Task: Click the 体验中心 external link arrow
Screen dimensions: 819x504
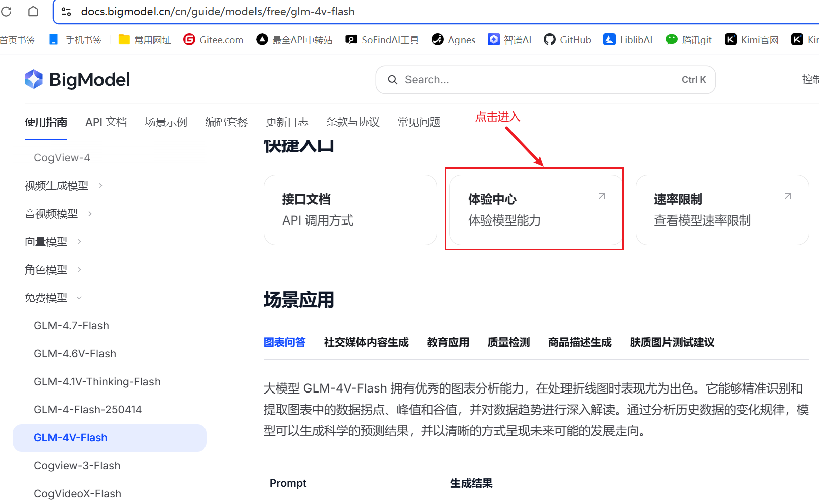Action: (602, 196)
